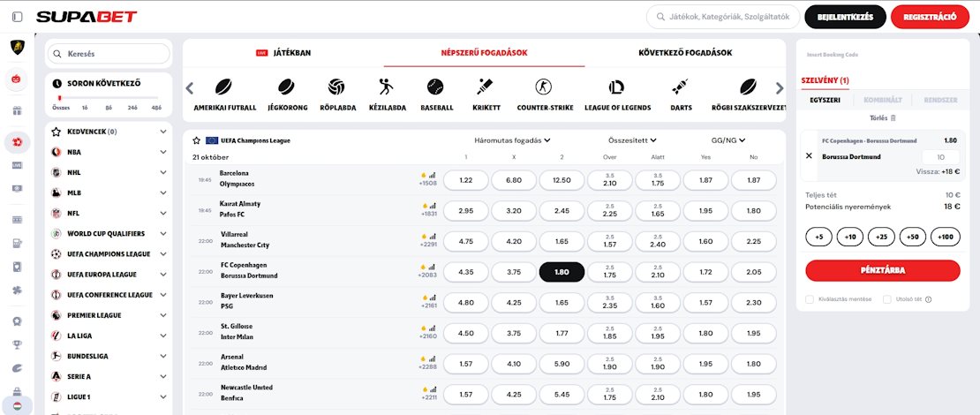
Task: Open the Darts sport category icon
Action: tap(681, 87)
